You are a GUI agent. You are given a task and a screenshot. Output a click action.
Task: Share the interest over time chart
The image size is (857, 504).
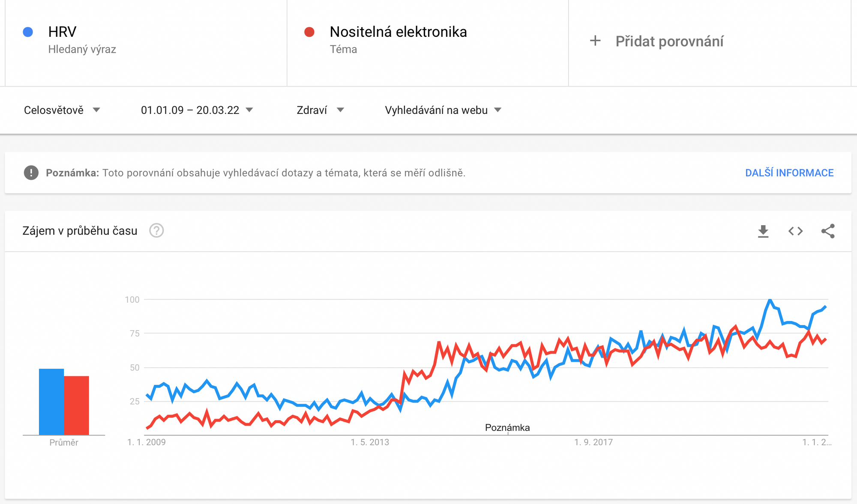828,231
